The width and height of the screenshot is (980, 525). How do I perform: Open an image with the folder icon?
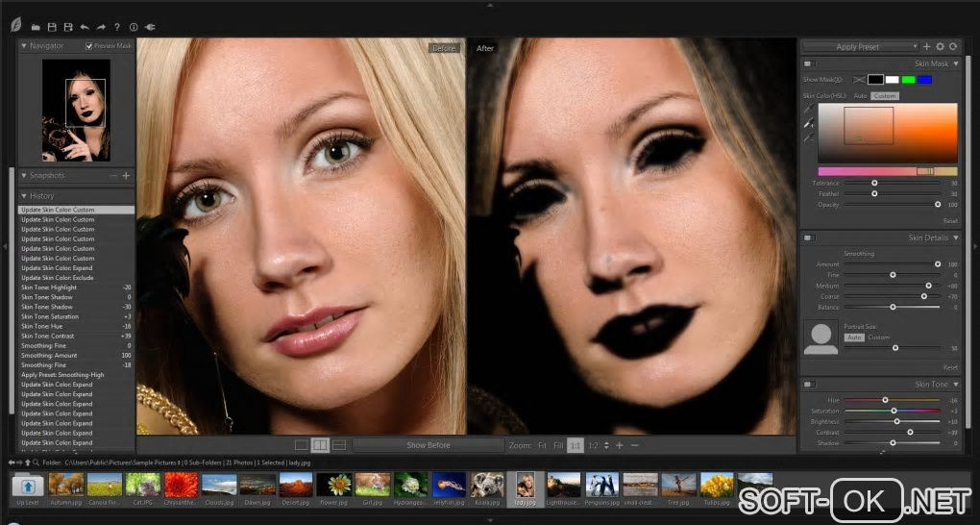(37, 28)
